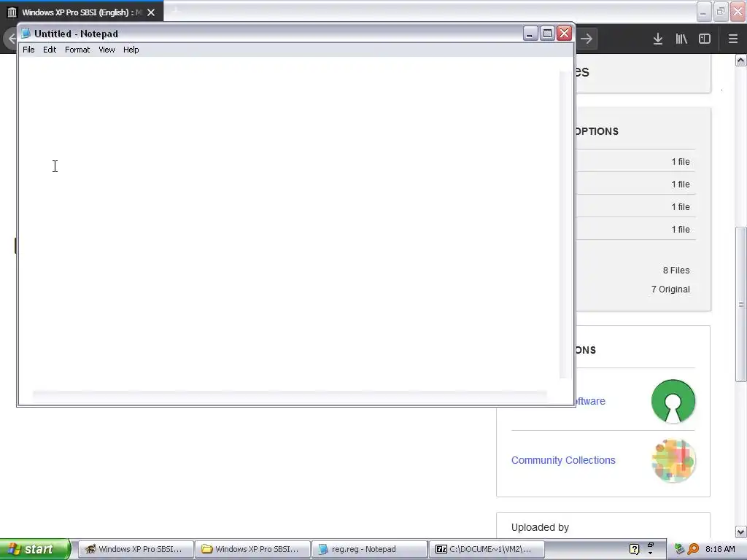This screenshot has width=747, height=560.
Task: Minimize the browser window
Action: [704, 12]
